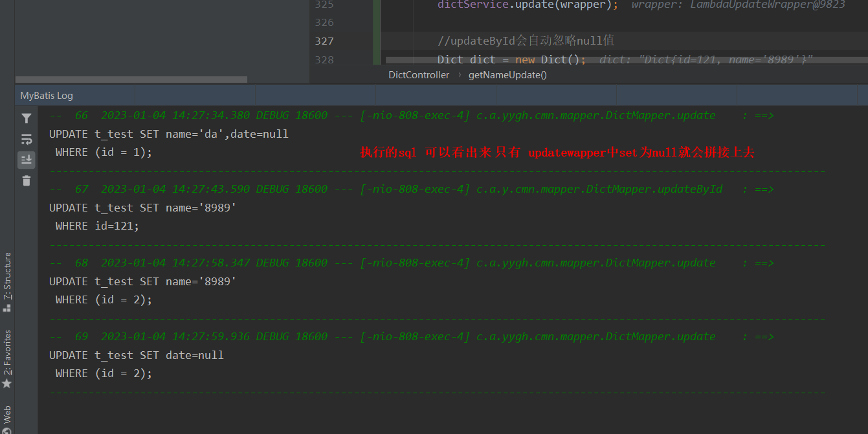Expand the DictController breadcrumb

(418, 74)
